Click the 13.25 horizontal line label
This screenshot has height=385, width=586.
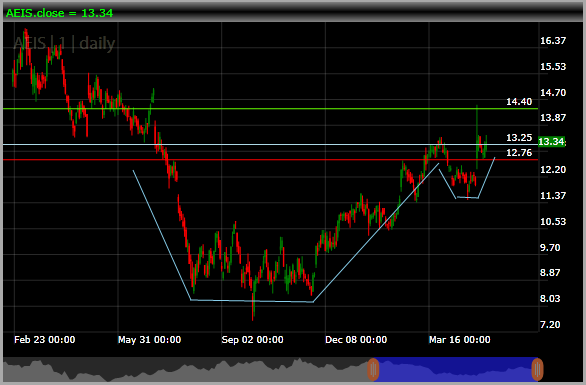[x=519, y=138]
